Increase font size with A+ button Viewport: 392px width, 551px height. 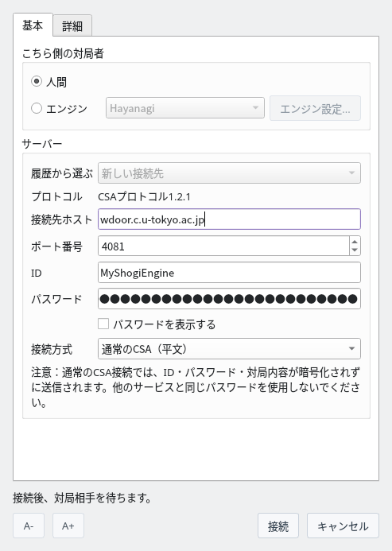(x=68, y=526)
